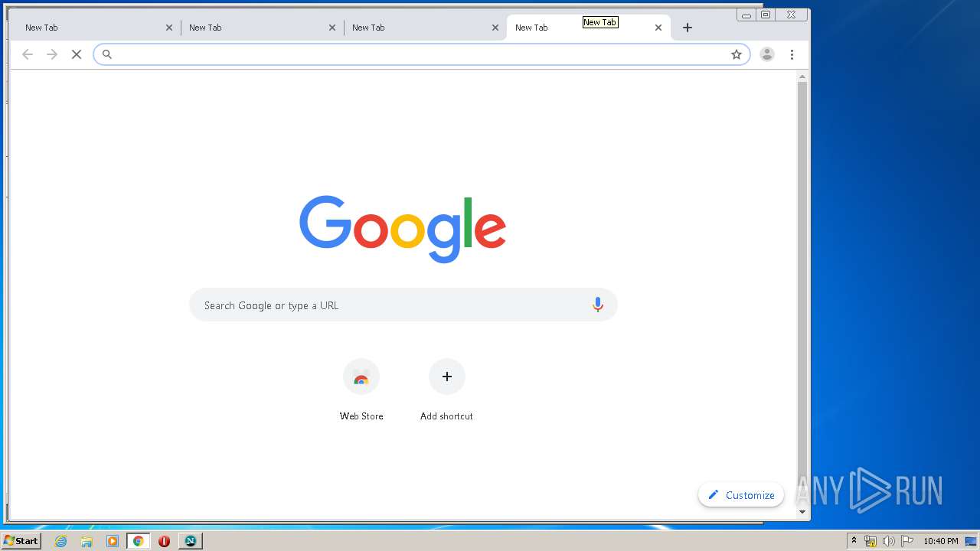
Task: Open a new tab with the plus button
Action: click(x=688, y=28)
